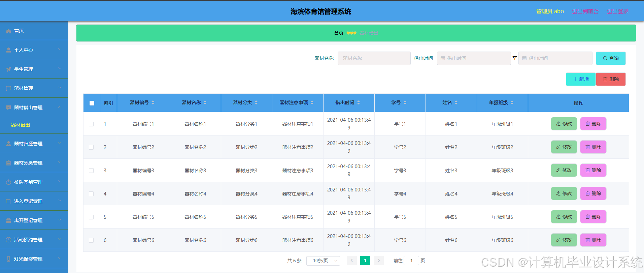
Task: Sort by 器材注意事项 column arrows
Action: (x=312, y=102)
